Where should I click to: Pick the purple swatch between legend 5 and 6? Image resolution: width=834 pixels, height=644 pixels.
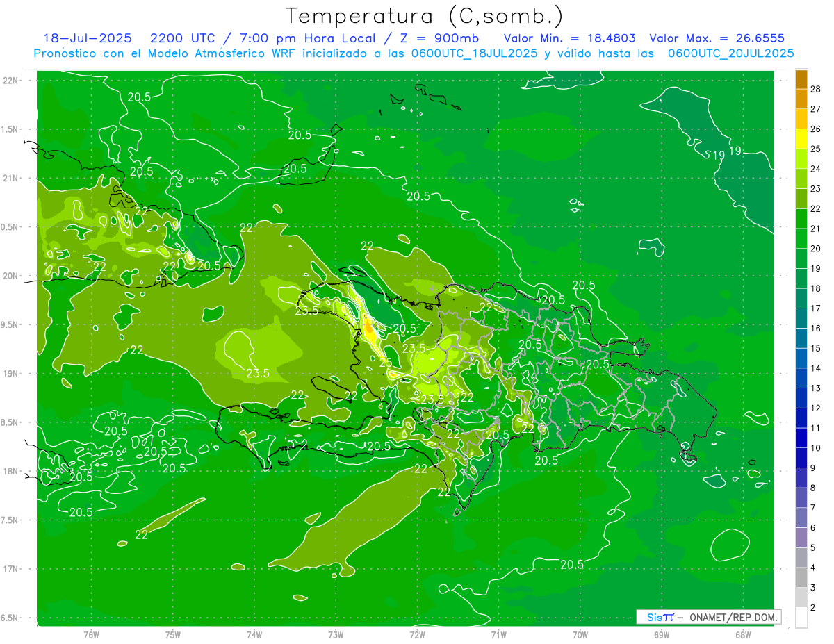(801, 538)
